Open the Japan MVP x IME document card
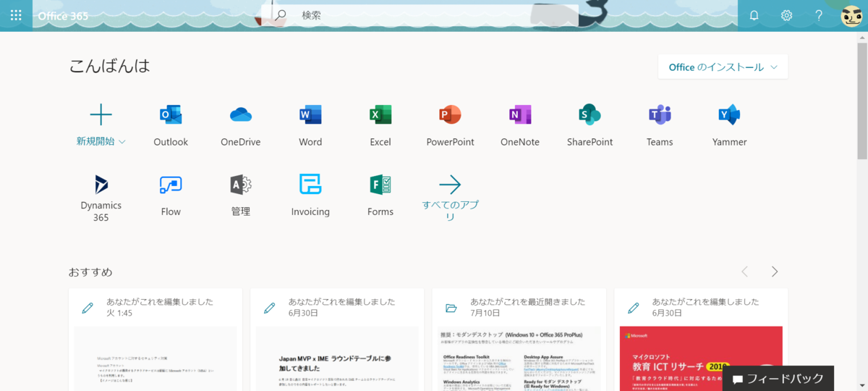The height and width of the screenshot is (391, 868). (x=337, y=340)
